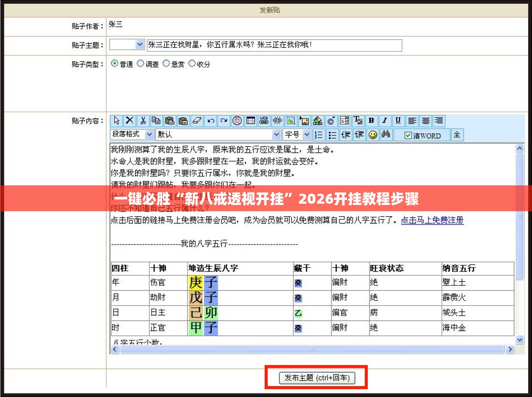
Task: Click the decrease indent icon
Action: tap(346, 135)
